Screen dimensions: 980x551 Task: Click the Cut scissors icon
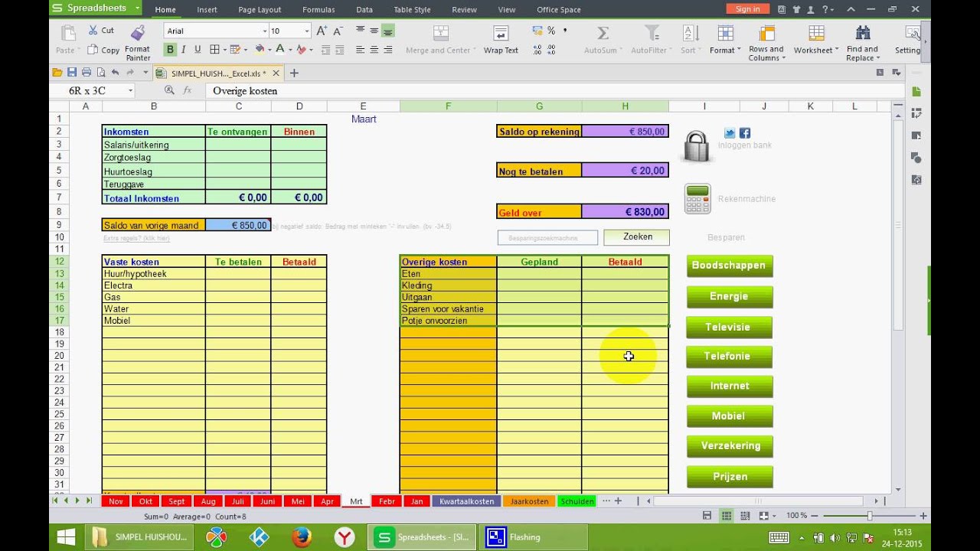pyautogui.click(x=93, y=31)
